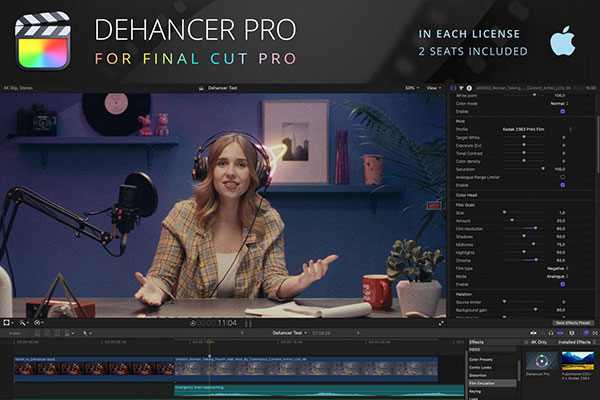Select the Woman Talking clip in timeline

point(306,369)
